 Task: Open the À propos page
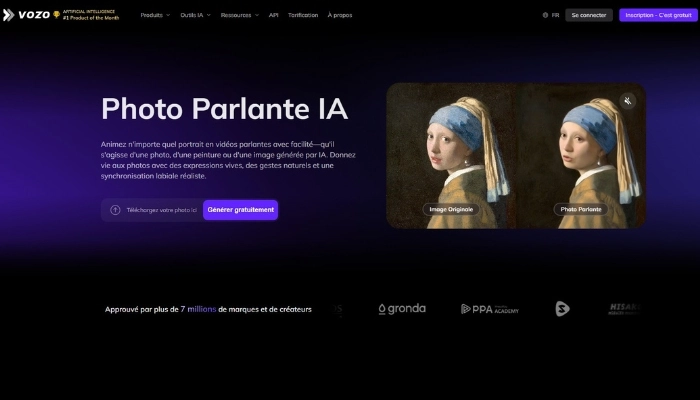pos(340,15)
